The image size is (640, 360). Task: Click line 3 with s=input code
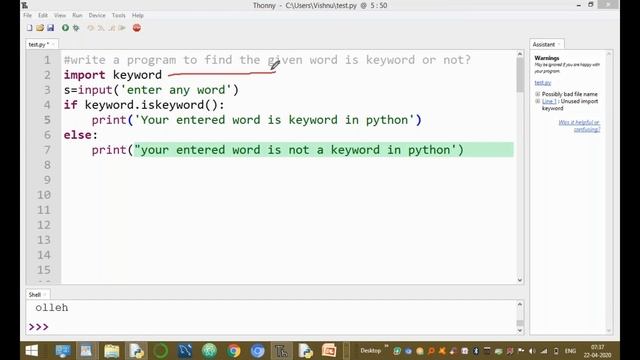click(x=151, y=90)
